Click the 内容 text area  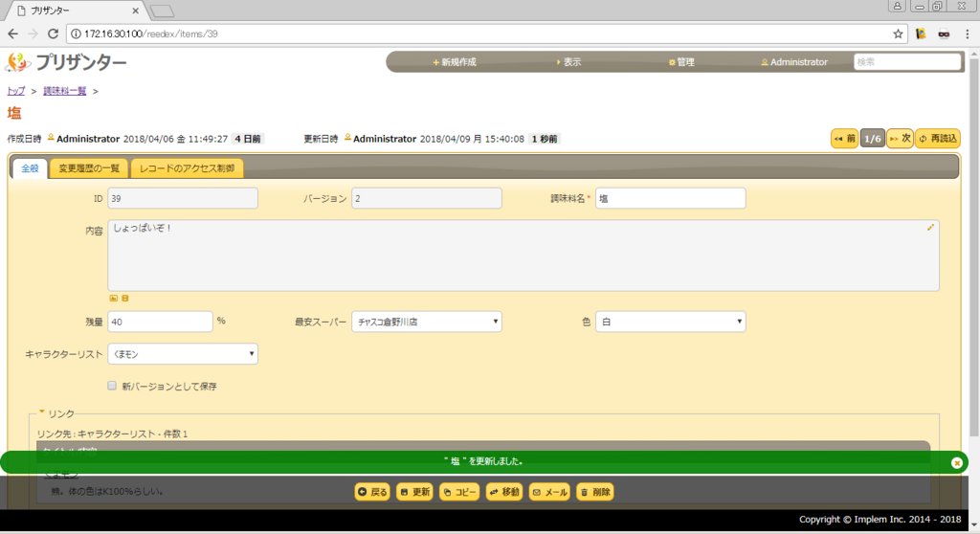[523, 256]
